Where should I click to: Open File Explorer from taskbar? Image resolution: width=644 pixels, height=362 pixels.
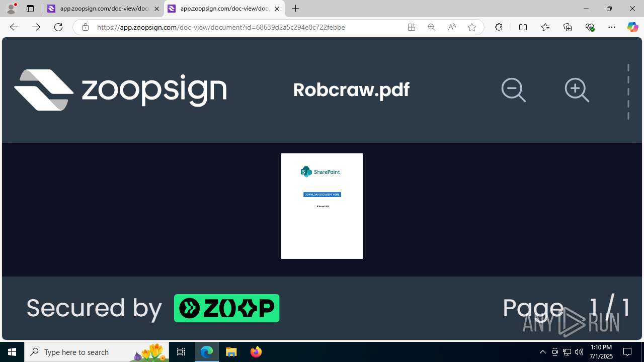tap(231, 352)
